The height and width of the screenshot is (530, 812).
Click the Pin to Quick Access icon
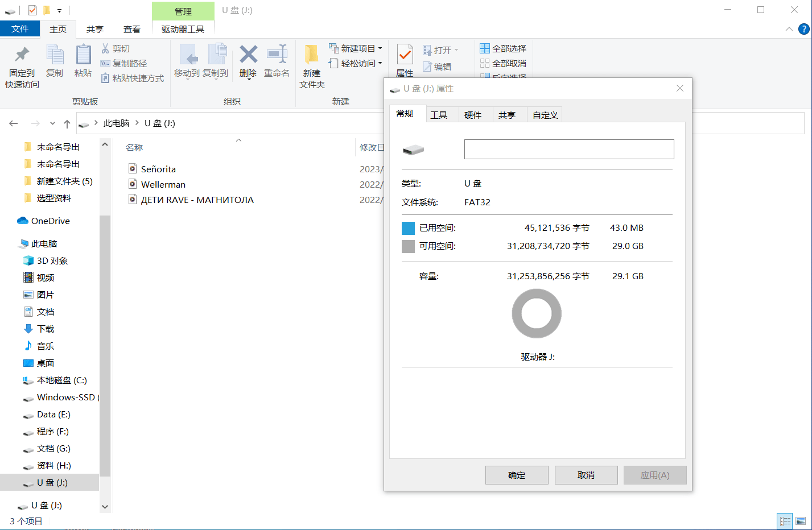coord(22,55)
